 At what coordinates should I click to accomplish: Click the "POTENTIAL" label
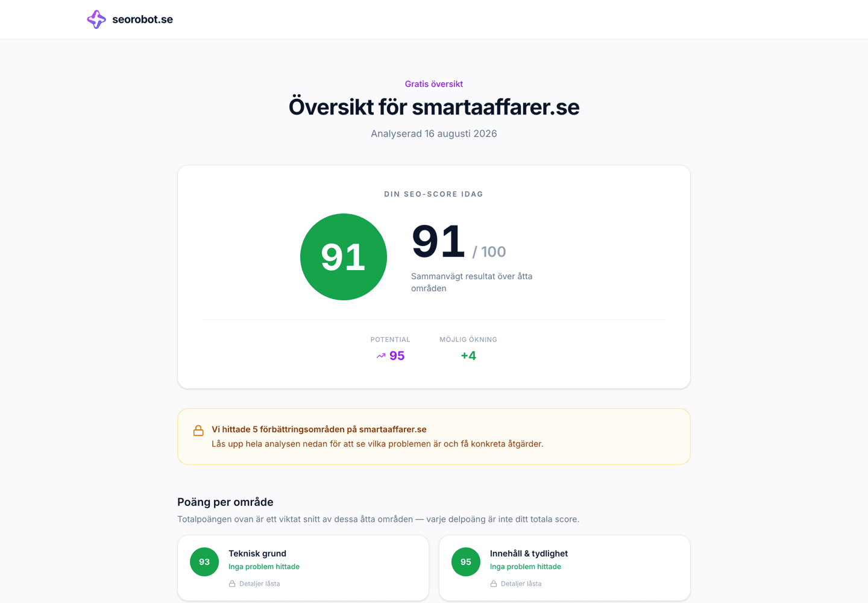(x=390, y=339)
